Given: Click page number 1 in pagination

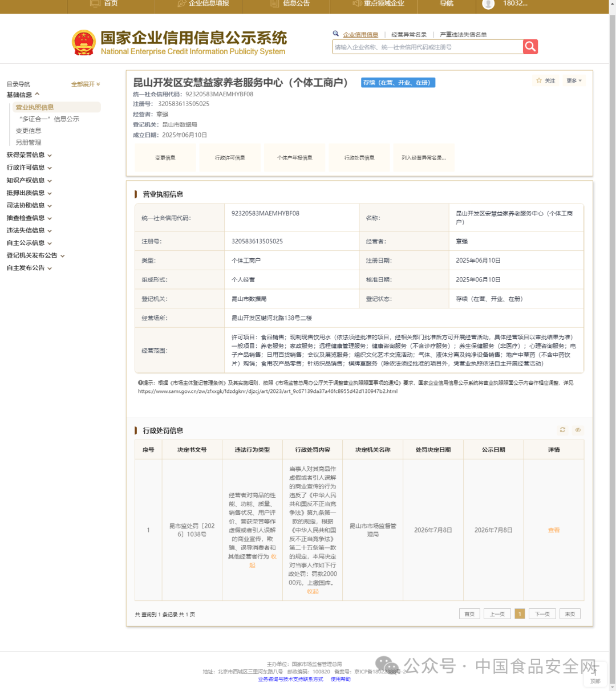Looking at the screenshot, I should point(520,614).
